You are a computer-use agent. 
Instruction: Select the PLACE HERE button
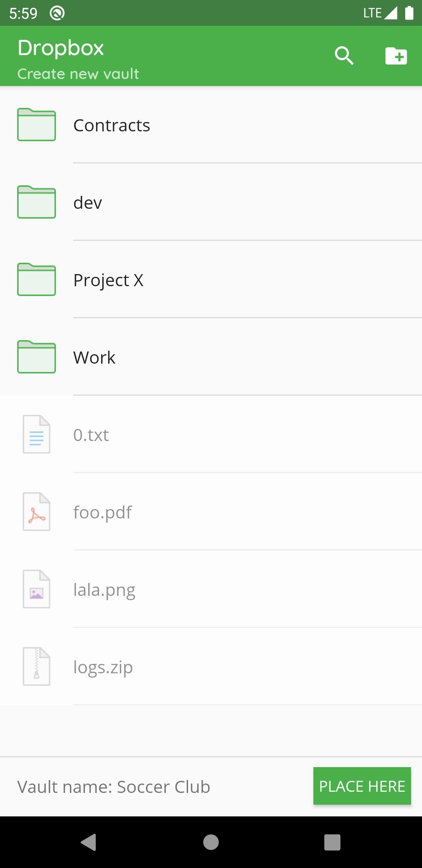pyautogui.click(x=362, y=786)
